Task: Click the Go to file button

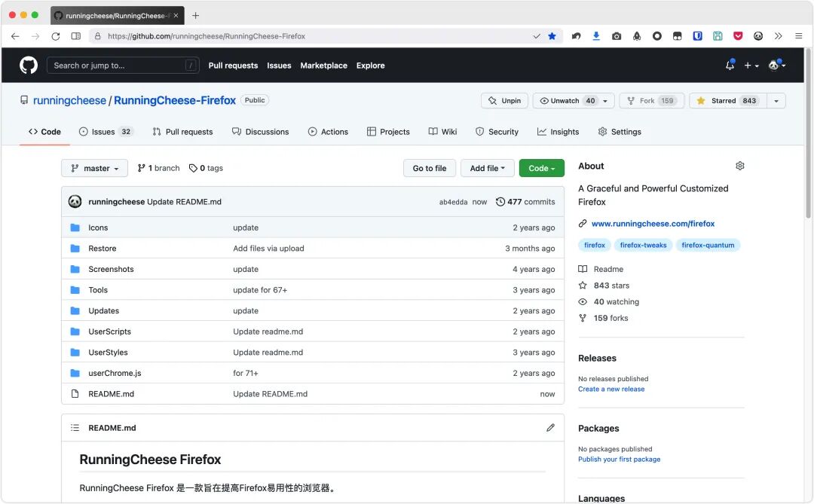Action: tap(430, 168)
